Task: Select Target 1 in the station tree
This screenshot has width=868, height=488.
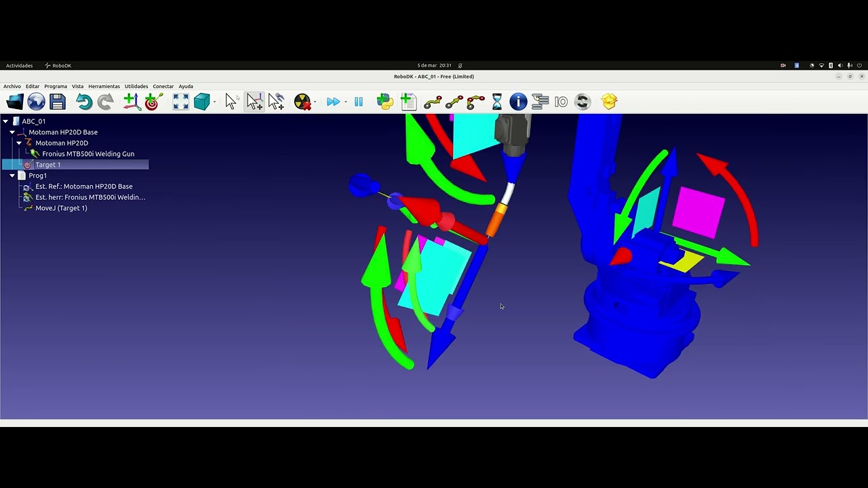Action: 47,165
